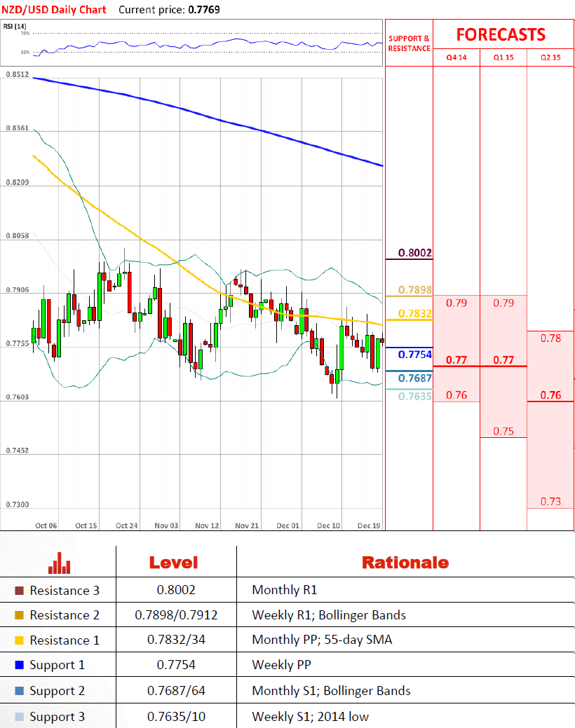This screenshot has width=575, height=728.
Task: Click the 'Weekly S1; 2014 low' rationale cell
Action: pyautogui.click(x=311, y=717)
